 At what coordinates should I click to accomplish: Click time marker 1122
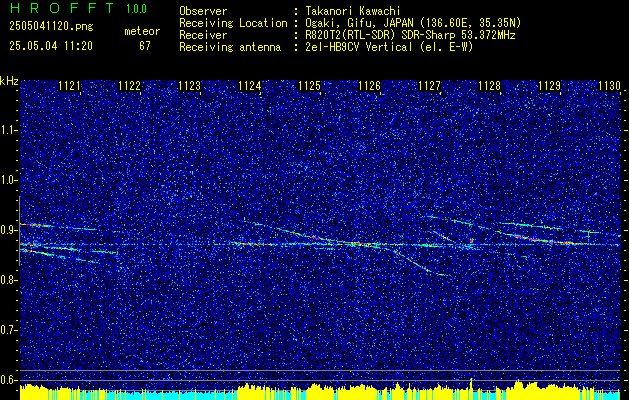(130, 86)
